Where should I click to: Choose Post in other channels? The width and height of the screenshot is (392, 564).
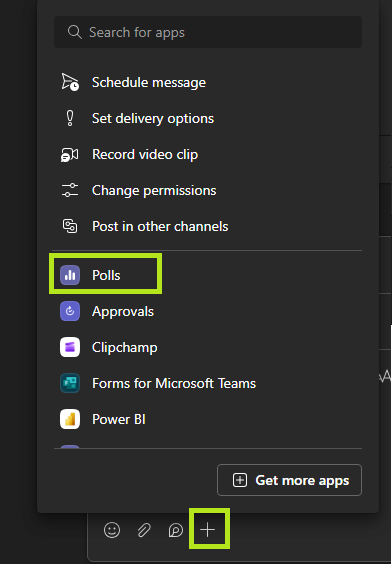click(x=208, y=226)
